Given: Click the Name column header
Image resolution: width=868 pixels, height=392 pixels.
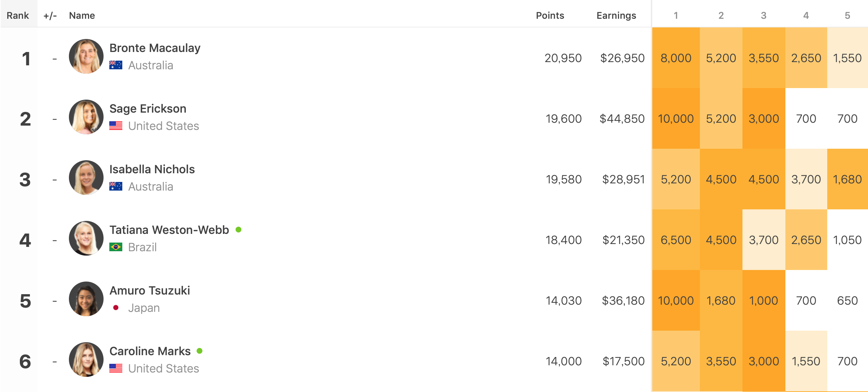Looking at the screenshot, I should click(x=82, y=16).
